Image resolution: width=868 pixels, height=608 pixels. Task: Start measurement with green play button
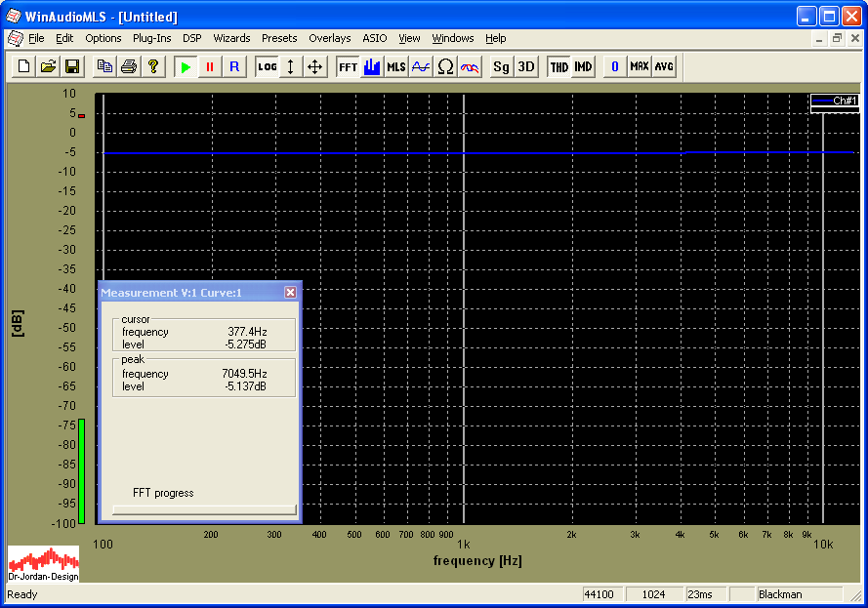[186, 66]
